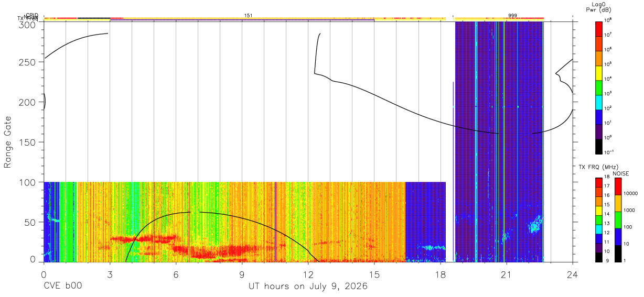Click the blue segment of the NOISE colorbar
The height and width of the screenshot is (297, 644).
(x=618, y=236)
